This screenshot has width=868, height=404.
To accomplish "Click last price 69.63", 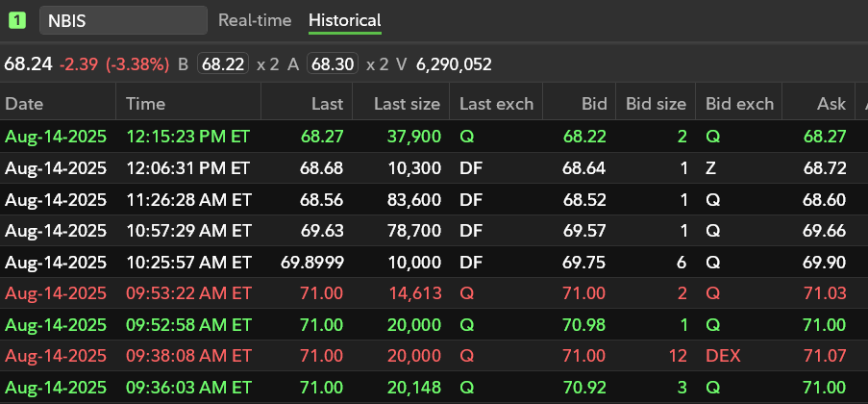I will [322, 230].
